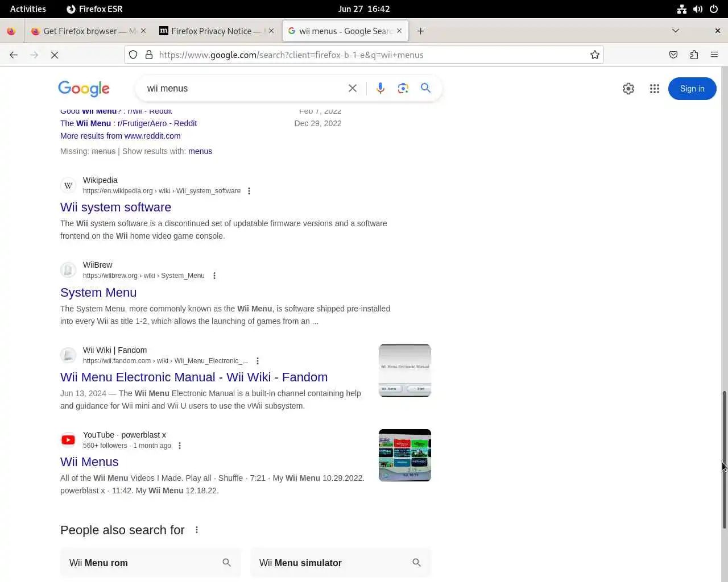Click the blue magnifier search icon

[425, 88]
